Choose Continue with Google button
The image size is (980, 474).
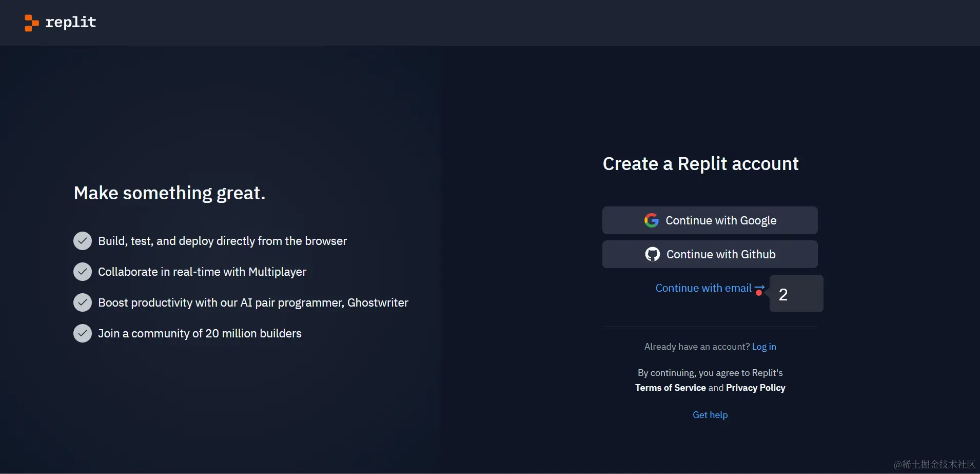point(710,220)
